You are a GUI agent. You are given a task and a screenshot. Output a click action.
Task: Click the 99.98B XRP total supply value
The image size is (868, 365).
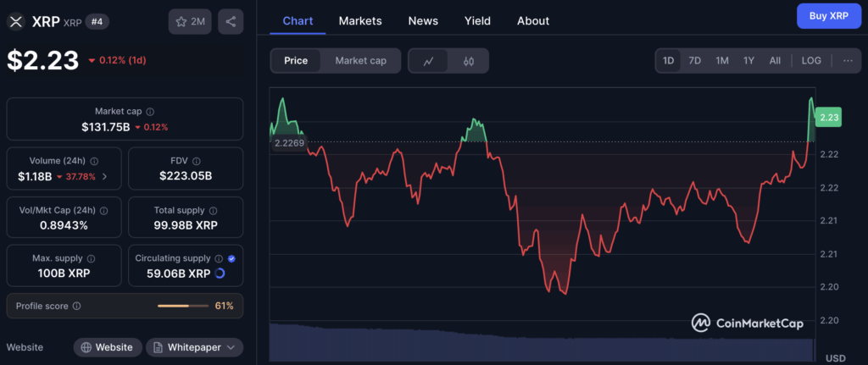(186, 225)
